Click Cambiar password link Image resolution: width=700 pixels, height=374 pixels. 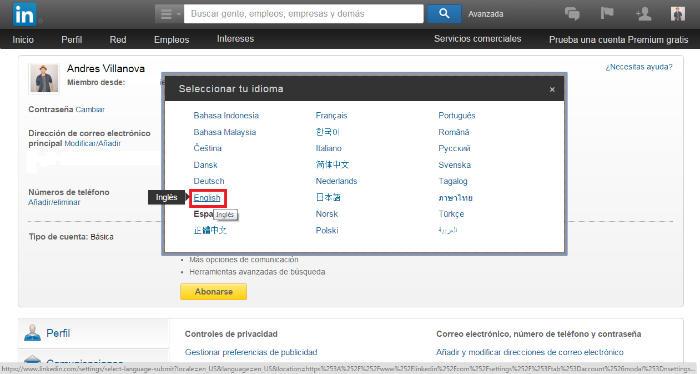click(x=90, y=109)
